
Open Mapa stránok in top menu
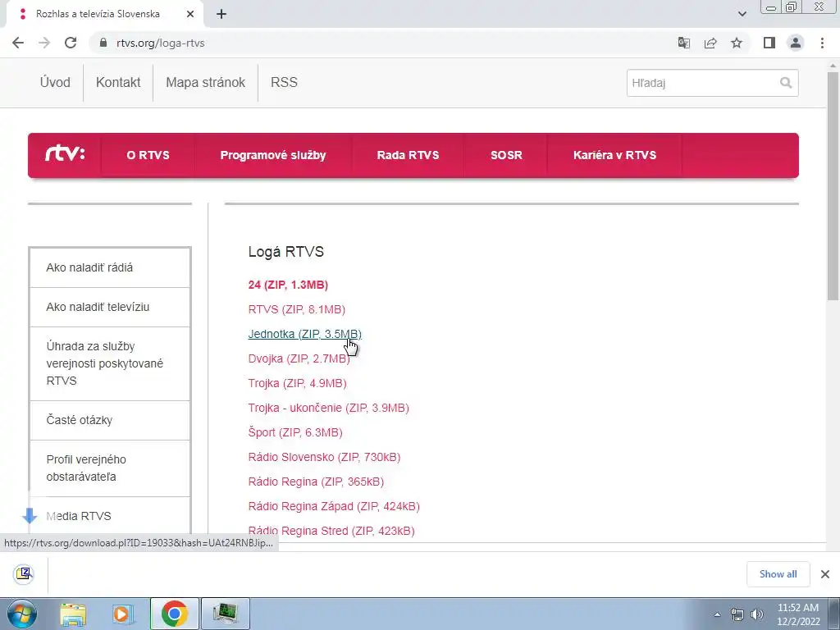coord(205,82)
